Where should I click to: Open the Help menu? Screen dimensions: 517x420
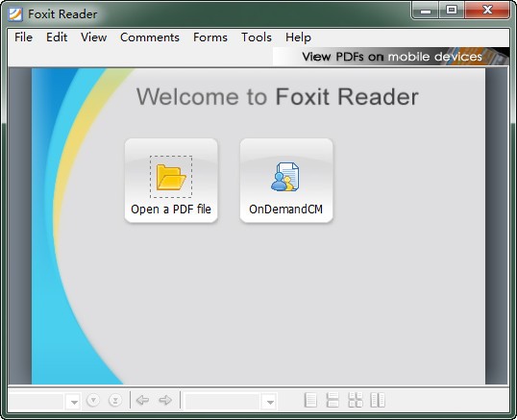click(x=298, y=37)
